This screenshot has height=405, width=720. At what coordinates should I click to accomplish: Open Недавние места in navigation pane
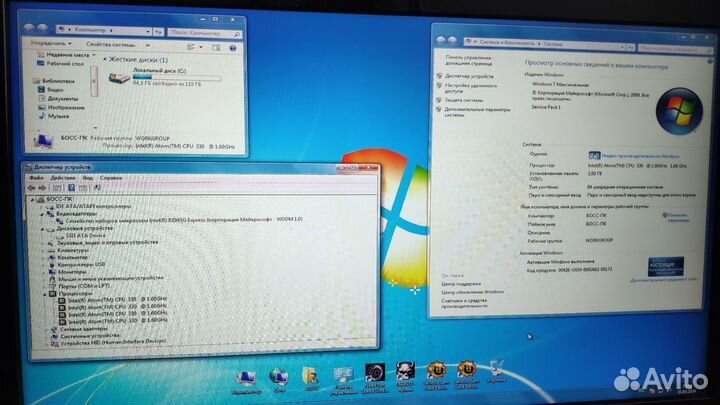(64, 55)
